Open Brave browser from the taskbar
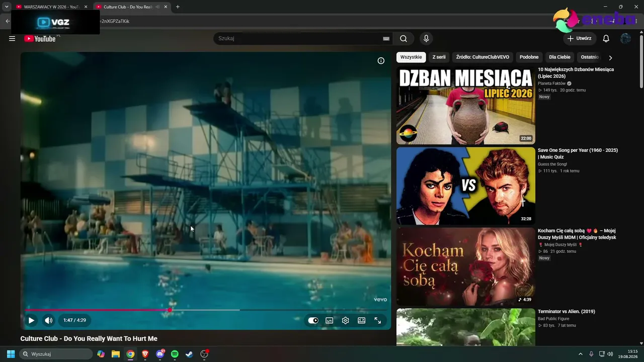 point(145,354)
